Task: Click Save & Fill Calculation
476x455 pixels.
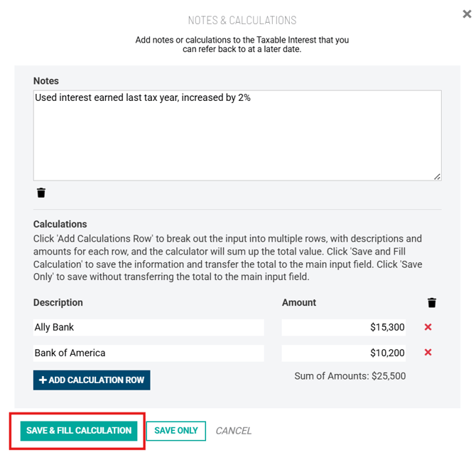Action: (79, 431)
